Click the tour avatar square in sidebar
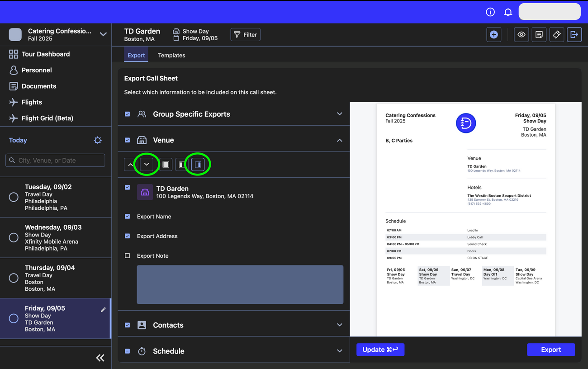This screenshot has height=369, width=588. pos(15,34)
